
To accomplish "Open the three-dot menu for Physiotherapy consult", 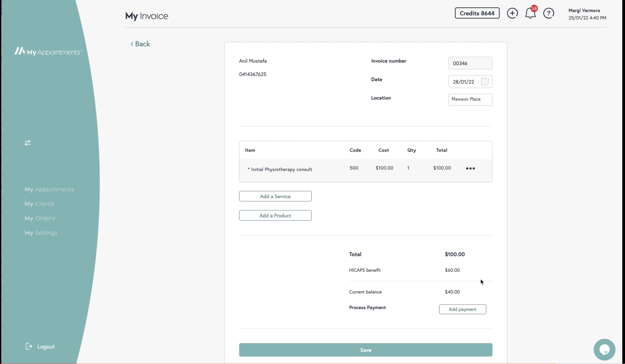I will coord(470,168).
